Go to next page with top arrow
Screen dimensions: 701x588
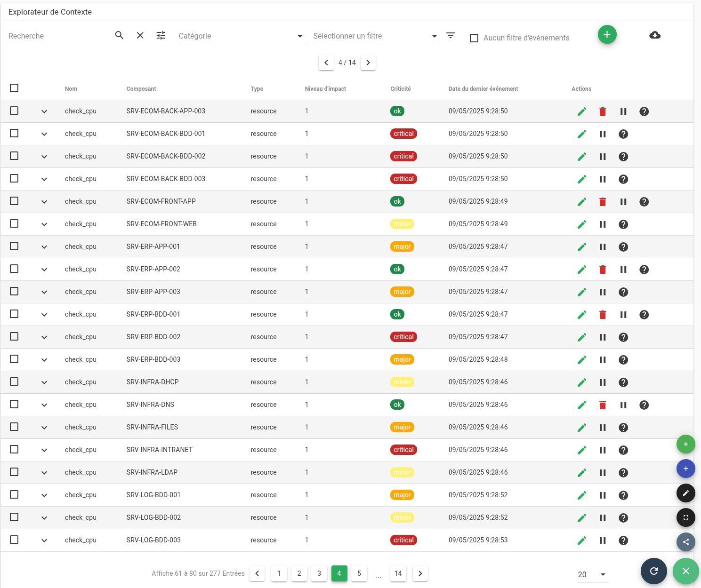368,63
